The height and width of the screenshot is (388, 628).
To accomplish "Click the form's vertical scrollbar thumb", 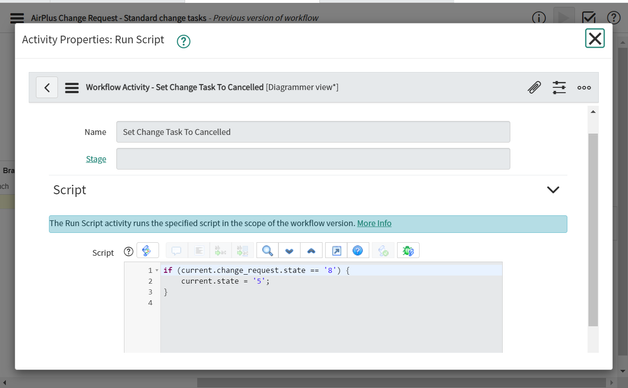I will point(593,229).
